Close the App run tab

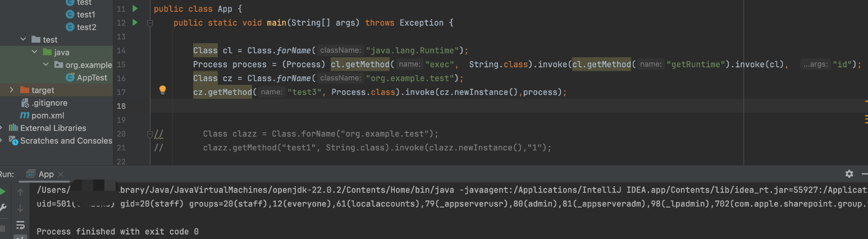(60, 174)
